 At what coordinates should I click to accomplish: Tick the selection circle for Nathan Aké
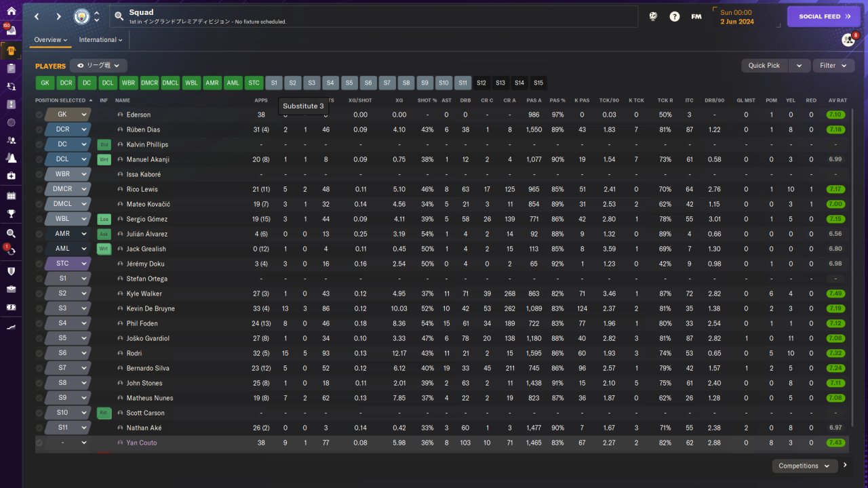point(39,428)
